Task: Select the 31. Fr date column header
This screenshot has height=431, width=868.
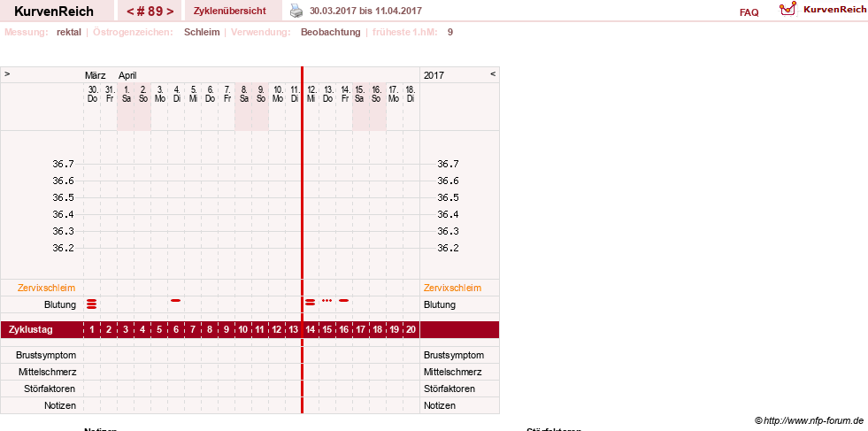Action: (x=110, y=94)
